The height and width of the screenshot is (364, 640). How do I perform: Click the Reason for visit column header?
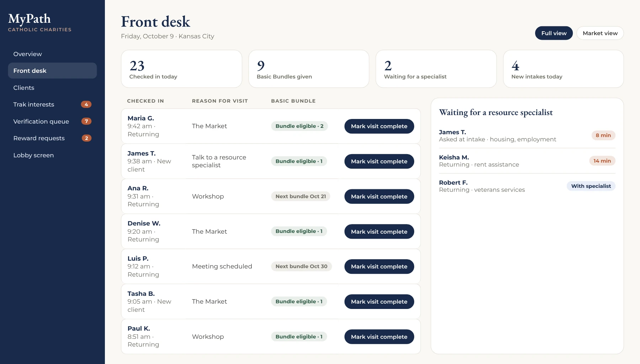tap(220, 101)
